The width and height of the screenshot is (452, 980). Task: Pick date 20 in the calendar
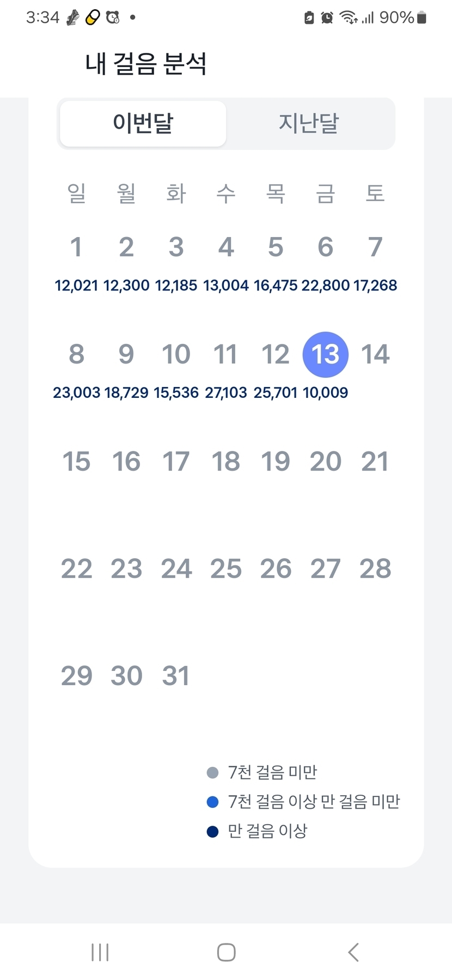pyautogui.click(x=325, y=462)
